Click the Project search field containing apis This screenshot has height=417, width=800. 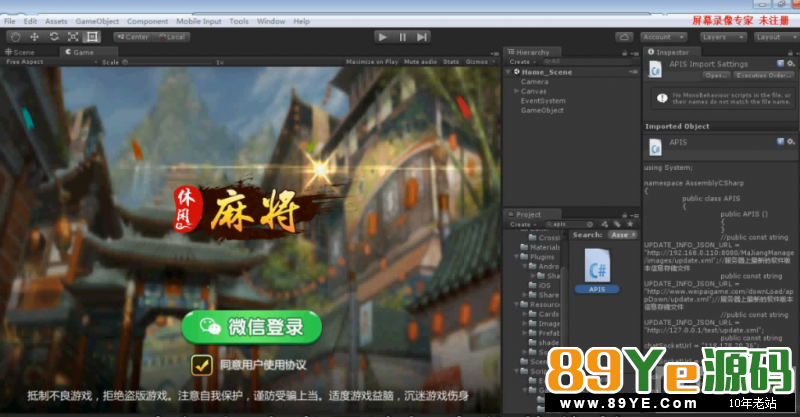click(x=569, y=225)
